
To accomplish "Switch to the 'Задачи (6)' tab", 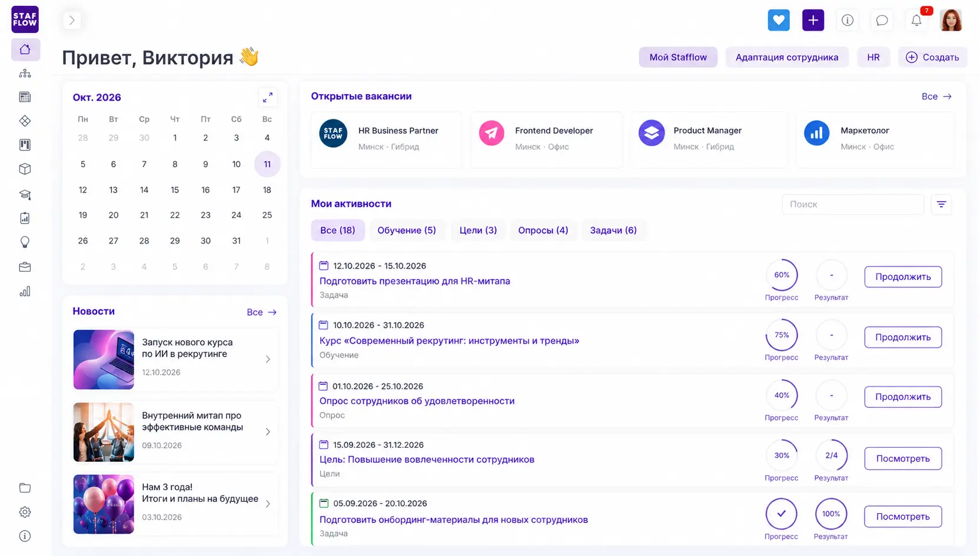I will pyautogui.click(x=613, y=230).
